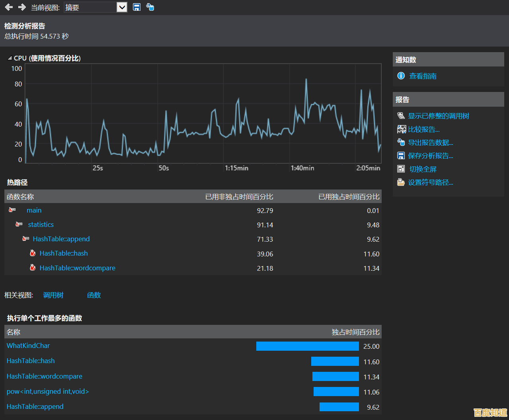
Task: Click the save report toolbar icon
Action: 137,7
